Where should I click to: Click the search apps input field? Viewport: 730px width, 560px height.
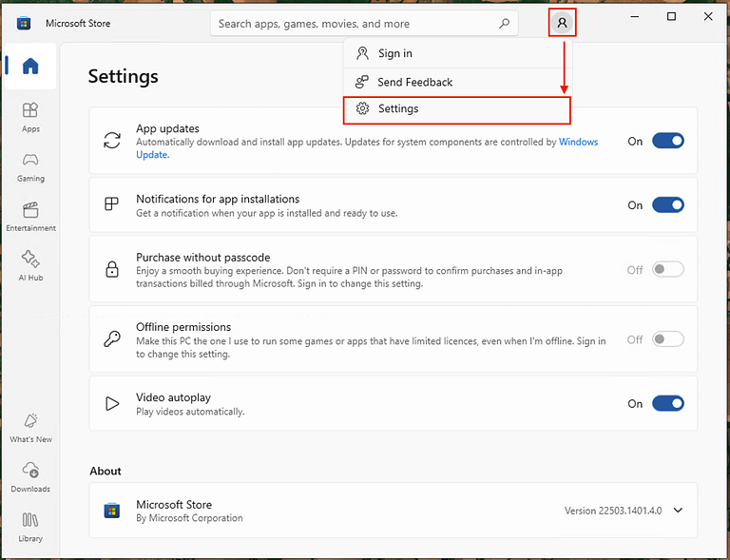click(352, 24)
